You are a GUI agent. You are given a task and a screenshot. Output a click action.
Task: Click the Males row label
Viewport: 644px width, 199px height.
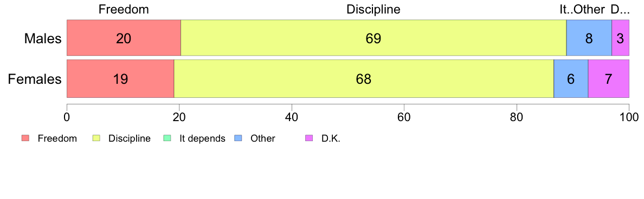point(43,38)
